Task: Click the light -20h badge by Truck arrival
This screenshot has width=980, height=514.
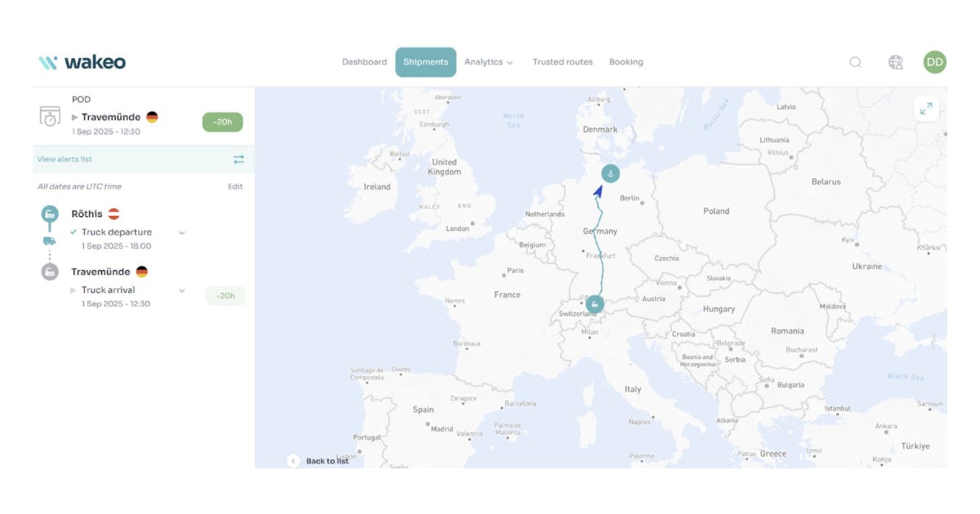Action: click(x=225, y=295)
